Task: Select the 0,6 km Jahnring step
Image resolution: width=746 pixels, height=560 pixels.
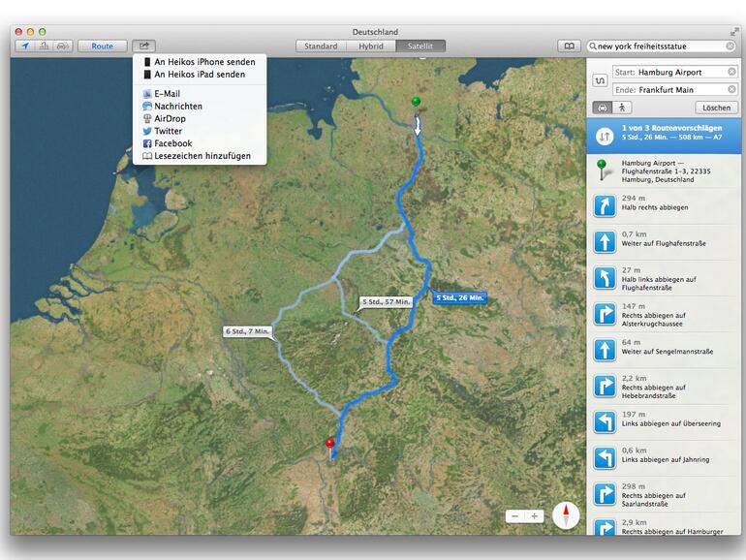Action: tap(665, 458)
